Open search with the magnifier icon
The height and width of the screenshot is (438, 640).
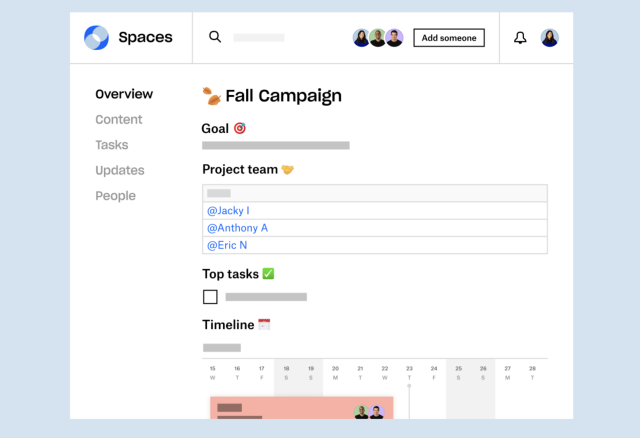pyautogui.click(x=215, y=37)
